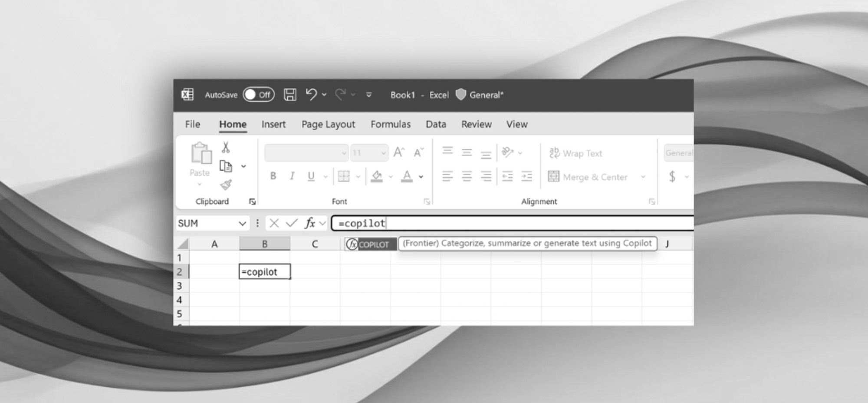Open Customize Quick Access Toolbar menu
The width and height of the screenshot is (868, 403).
coord(369,95)
